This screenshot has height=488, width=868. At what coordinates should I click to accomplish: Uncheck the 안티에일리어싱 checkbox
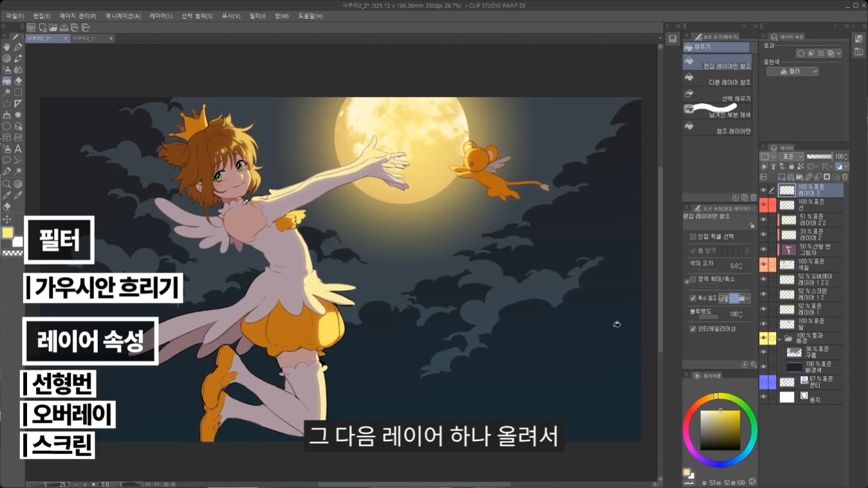click(x=693, y=329)
